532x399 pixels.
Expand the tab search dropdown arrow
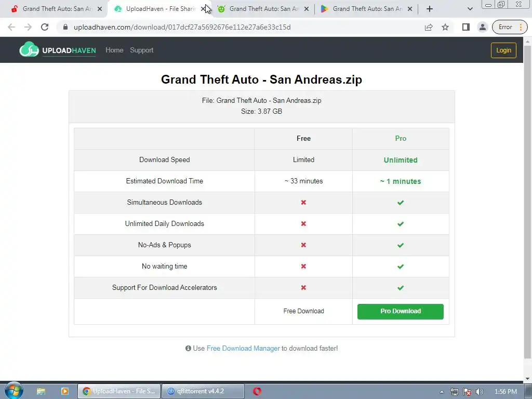[470, 9]
